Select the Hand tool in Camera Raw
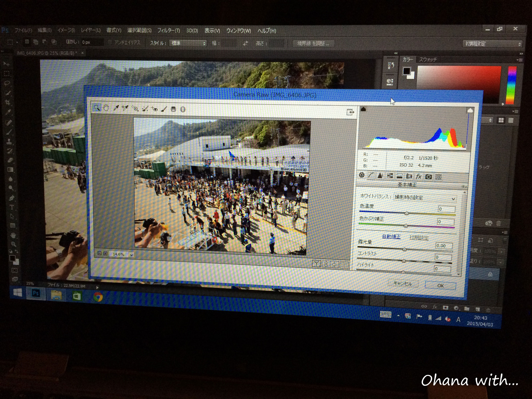This screenshot has width=532, height=399. tap(106, 108)
